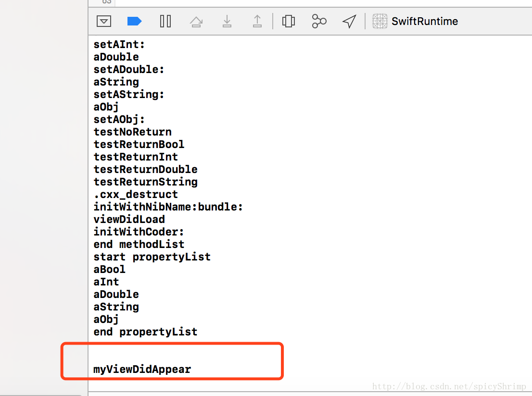532x396 pixels.
Task: Click the 'aInt' property line
Action: click(106, 282)
